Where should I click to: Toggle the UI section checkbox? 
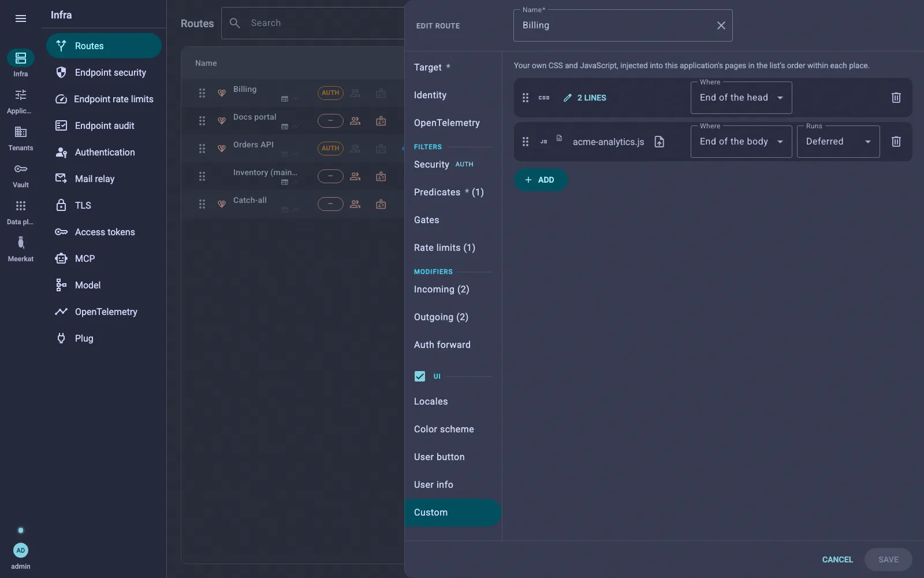420,376
